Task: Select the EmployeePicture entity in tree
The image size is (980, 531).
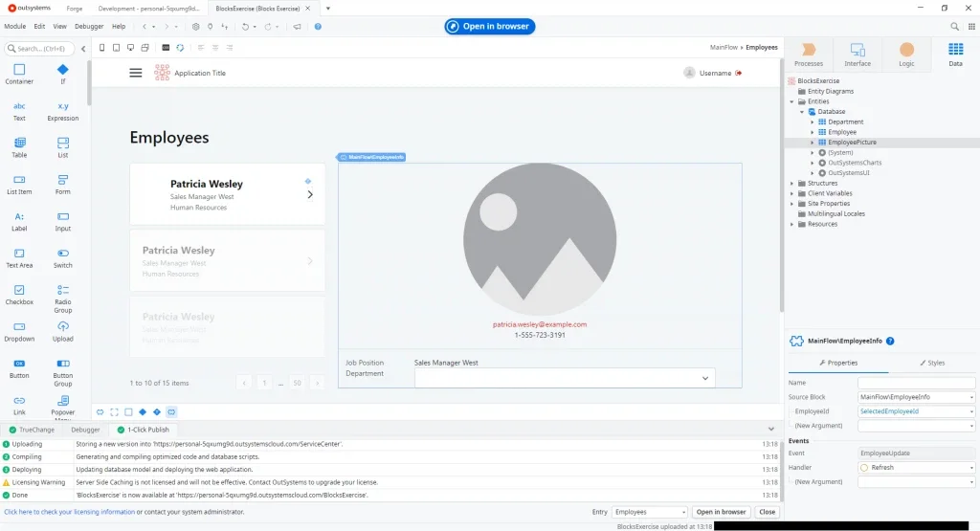Action: (852, 142)
